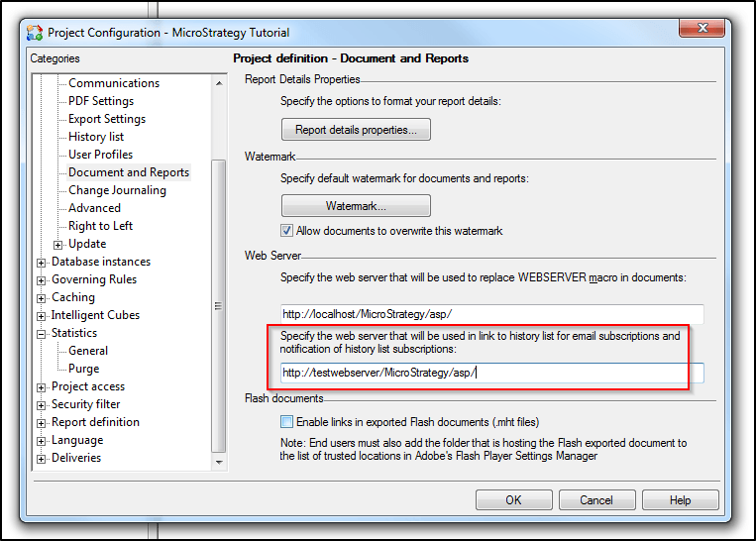
Task: Select Intelligent Cubes label
Action: coord(95,315)
